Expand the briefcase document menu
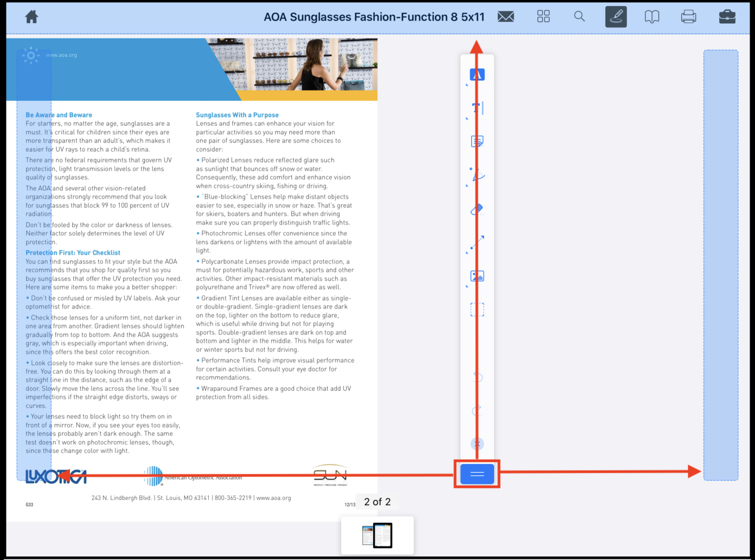The image size is (755, 560). 727,16
